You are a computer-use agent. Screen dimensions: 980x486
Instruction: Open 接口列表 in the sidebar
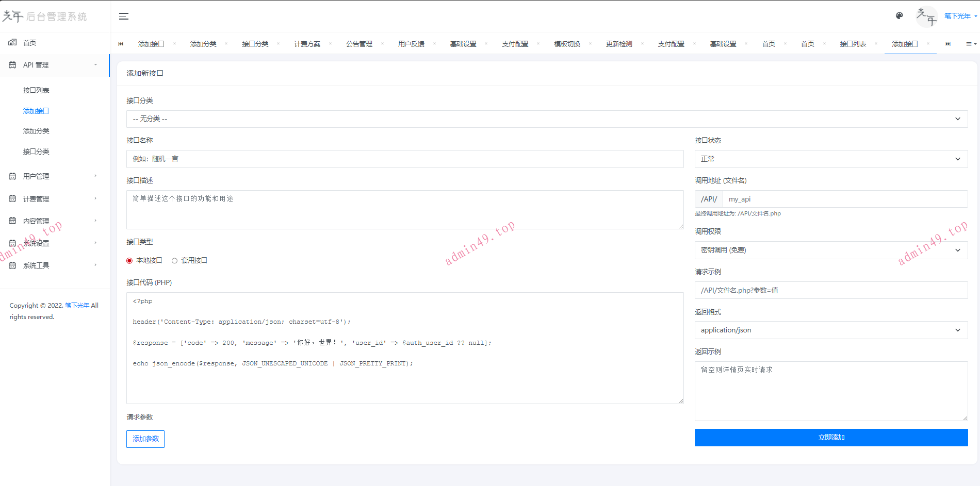[x=36, y=91]
